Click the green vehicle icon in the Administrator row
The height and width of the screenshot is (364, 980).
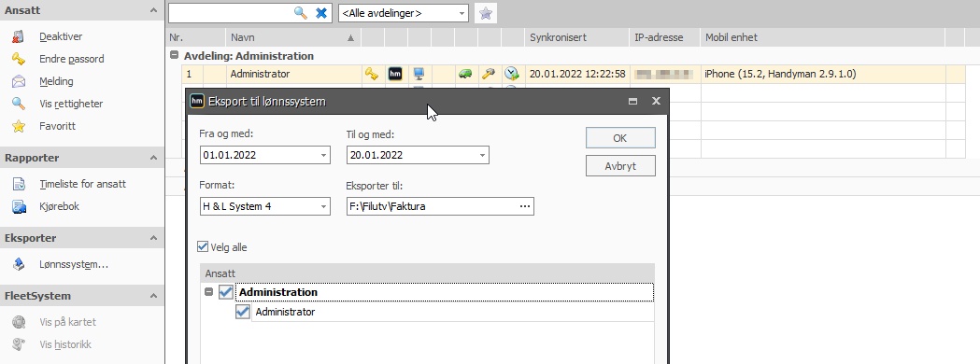pos(465,74)
